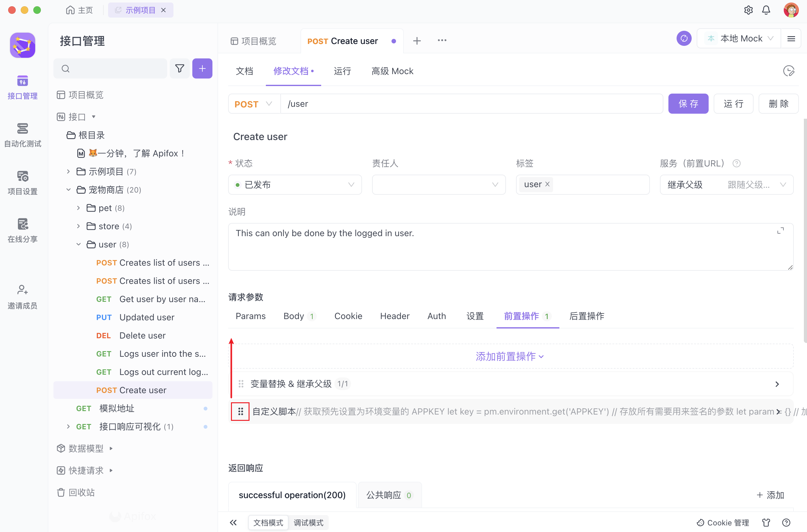Switch to 调试模式 at the bottom

click(308, 523)
